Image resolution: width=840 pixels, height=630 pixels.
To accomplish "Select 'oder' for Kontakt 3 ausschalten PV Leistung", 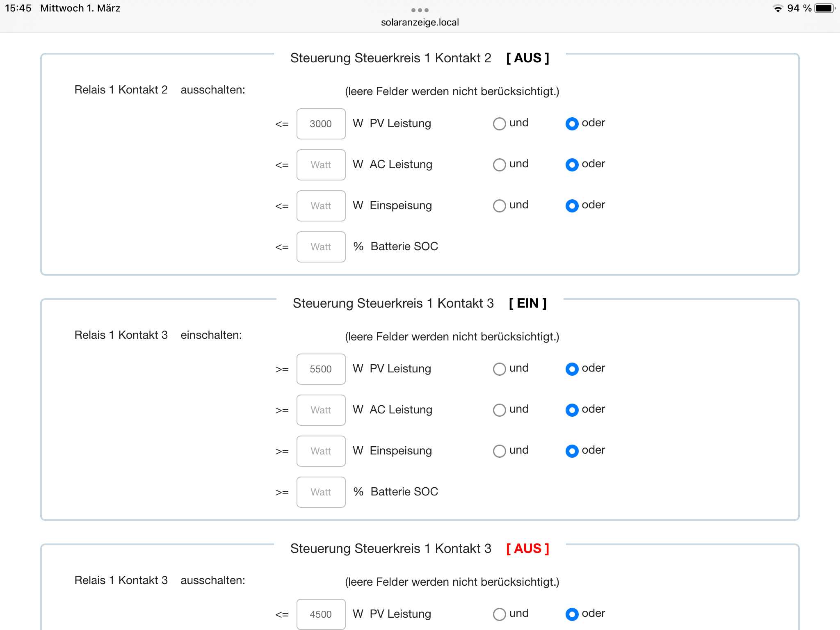I will pos(572,614).
